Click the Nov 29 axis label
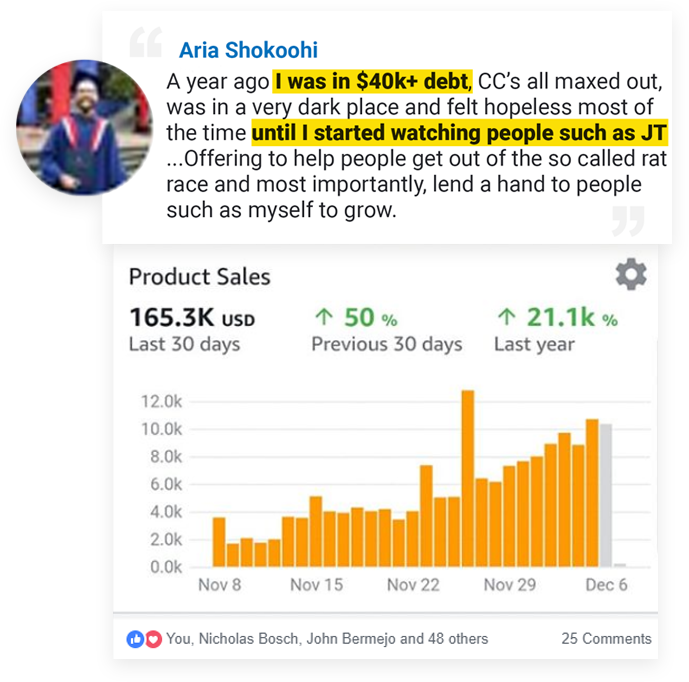Viewport: 689px width, 682px height. coord(510,585)
